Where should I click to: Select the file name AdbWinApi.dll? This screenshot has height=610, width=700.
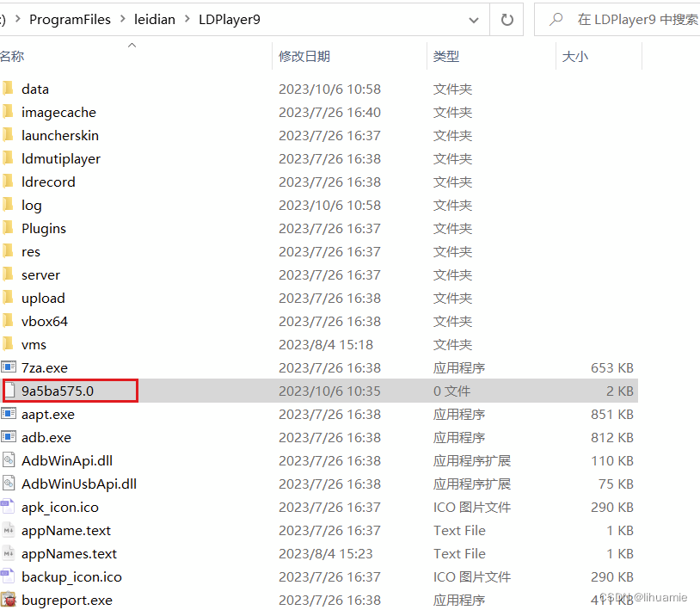[x=67, y=461]
